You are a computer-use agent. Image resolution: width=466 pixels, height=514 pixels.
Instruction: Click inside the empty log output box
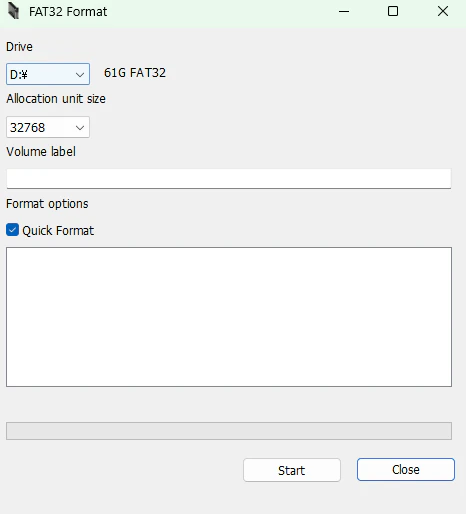click(229, 317)
